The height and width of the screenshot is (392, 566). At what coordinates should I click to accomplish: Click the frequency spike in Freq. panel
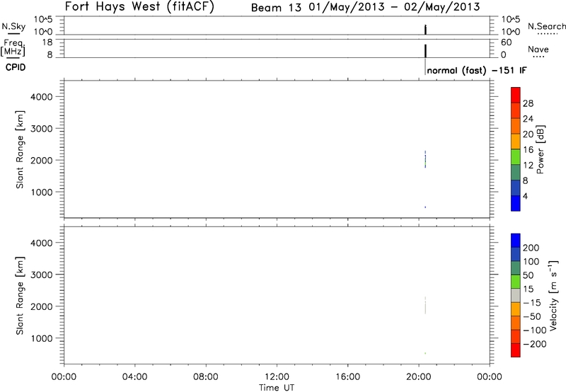point(424,50)
